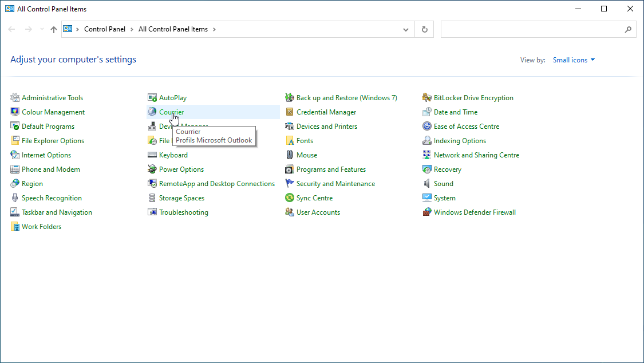Expand the Control Panel breadcrumb chevron
Viewport: 644px width, 363px height.
[x=132, y=29]
